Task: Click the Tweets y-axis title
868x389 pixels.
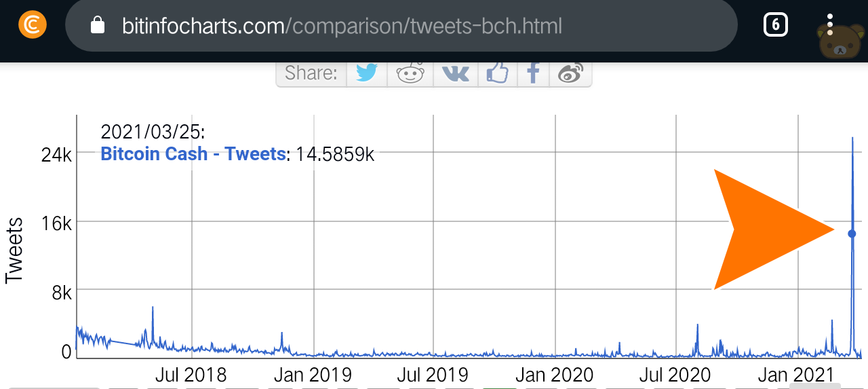Action: pyautogui.click(x=14, y=250)
